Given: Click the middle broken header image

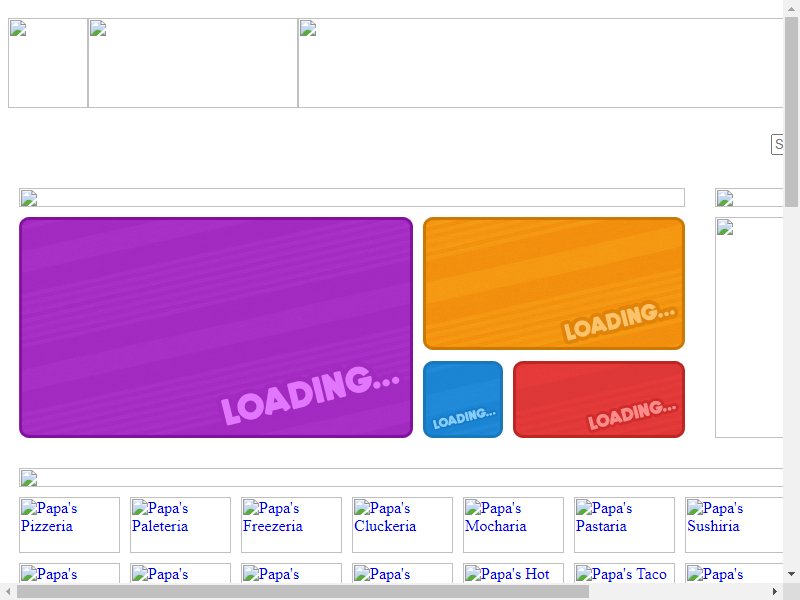Looking at the screenshot, I should 193,63.
